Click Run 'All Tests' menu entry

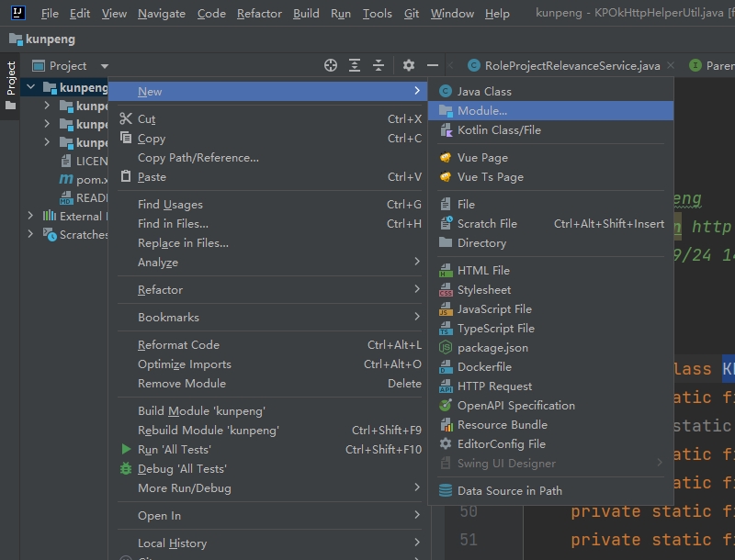click(x=175, y=450)
